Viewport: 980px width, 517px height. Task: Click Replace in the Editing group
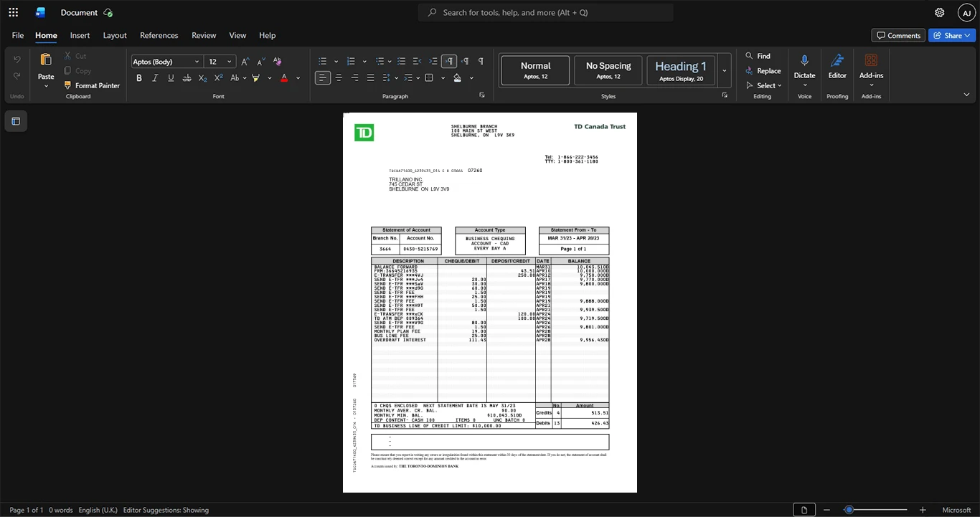click(x=763, y=70)
